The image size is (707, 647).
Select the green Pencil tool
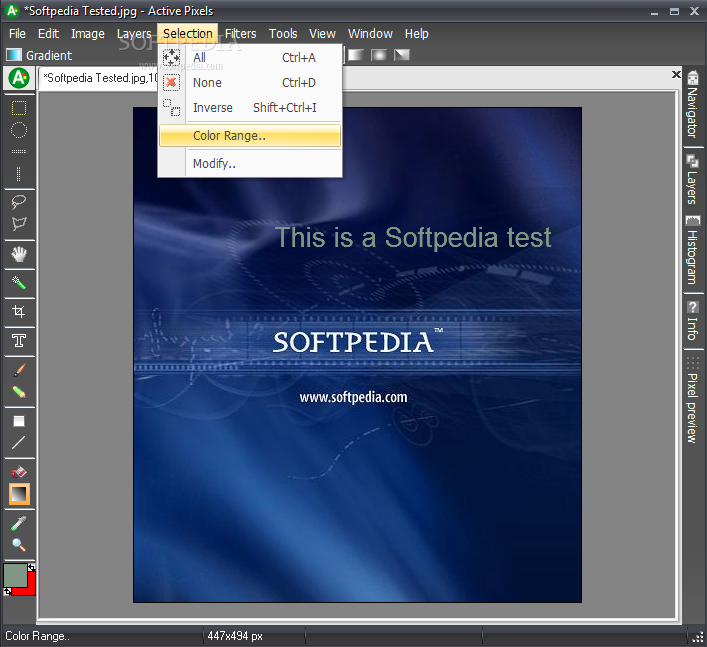point(18,392)
